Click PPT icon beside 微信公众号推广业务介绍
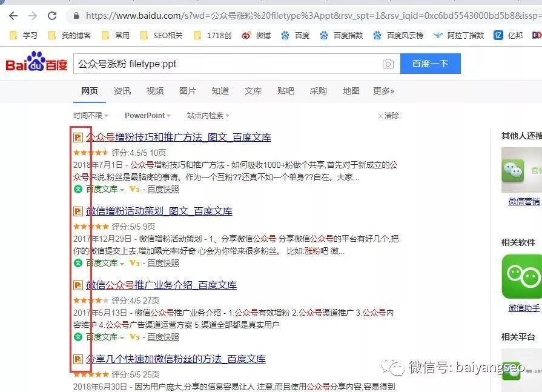Viewport: 542px width, 392px height. (78, 285)
